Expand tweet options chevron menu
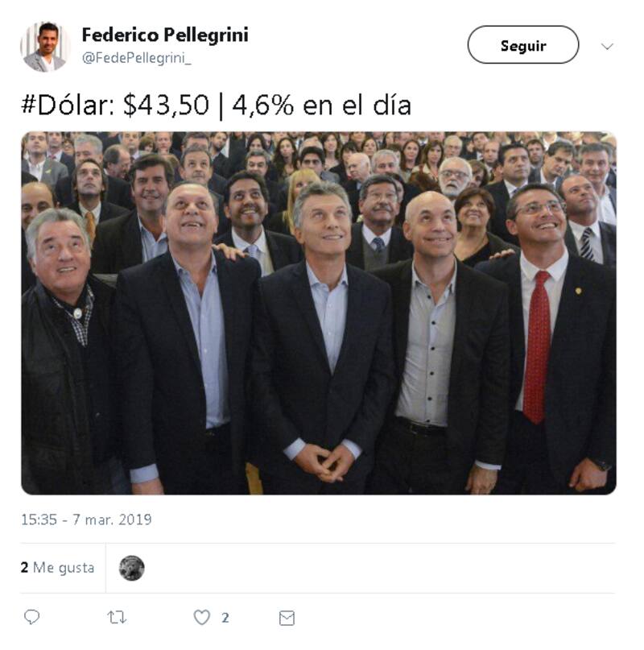Image resolution: width=644 pixels, height=650 pixels. (607, 46)
